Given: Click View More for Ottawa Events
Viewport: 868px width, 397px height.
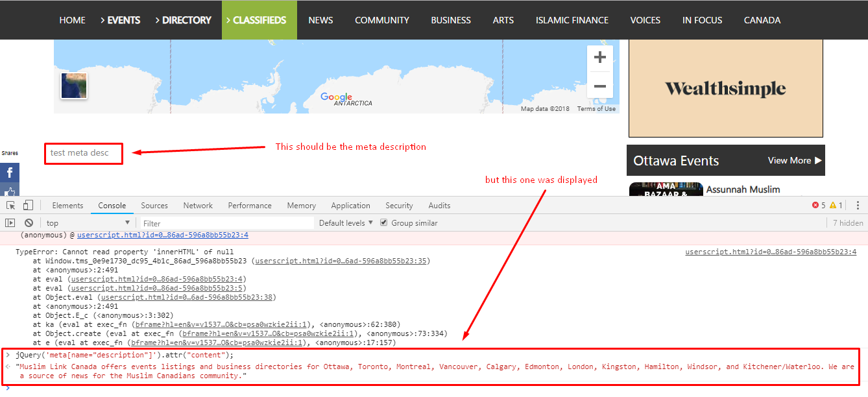Looking at the screenshot, I should pyautogui.click(x=794, y=161).
